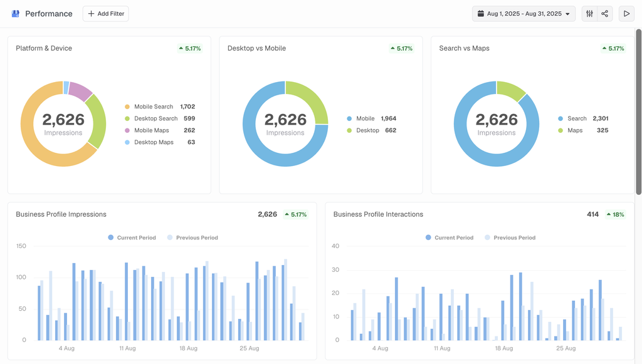Toggle Current Period in Impressions chart
This screenshot has height=364, width=642.
[132, 237]
